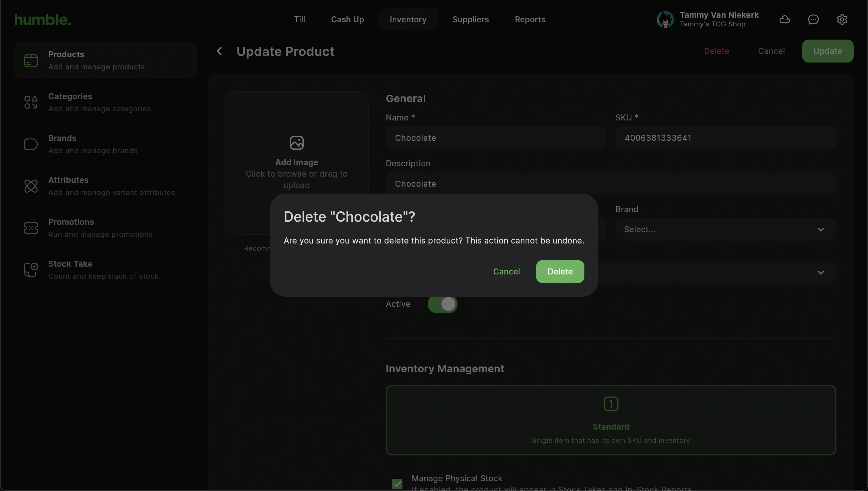Uncheck Manage Physical Stock checkbox
The height and width of the screenshot is (491, 868).
397,484
